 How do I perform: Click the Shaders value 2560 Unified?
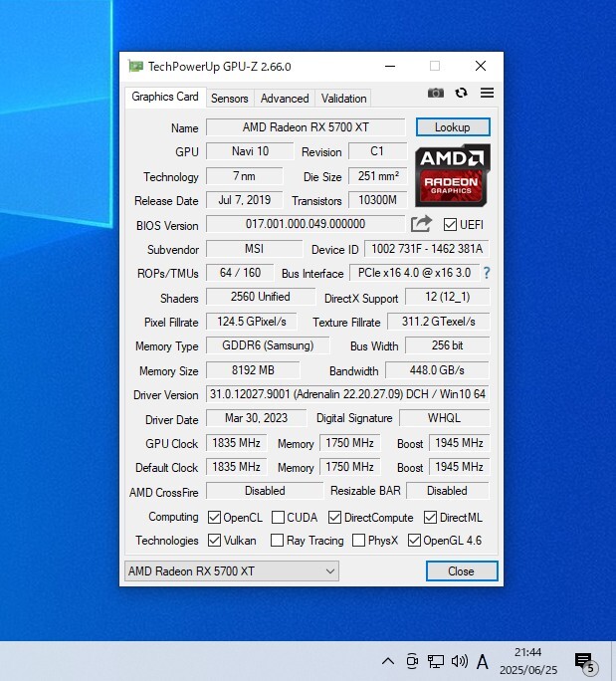pos(261,297)
